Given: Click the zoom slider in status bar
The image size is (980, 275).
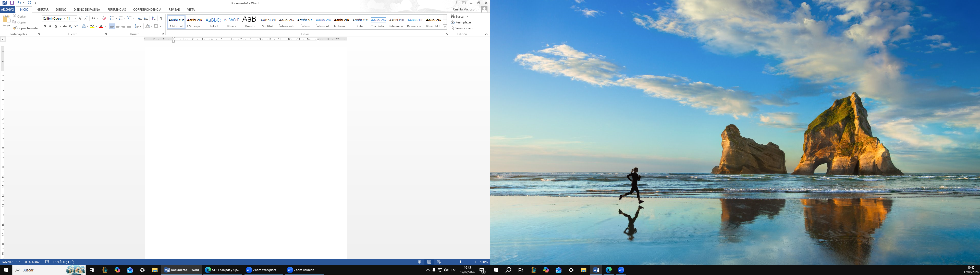Looking at the screenshot, I should coord(460,262).
